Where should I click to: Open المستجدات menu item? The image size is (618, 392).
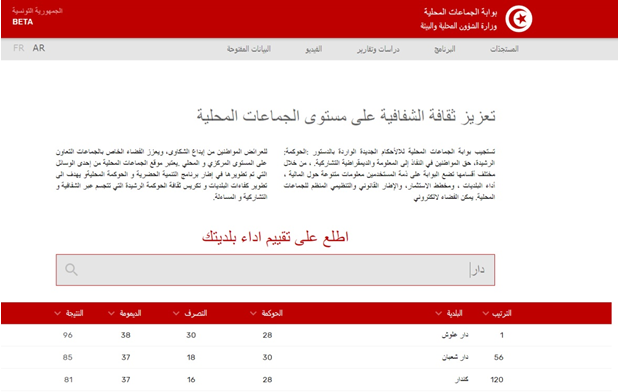(504, 49)
